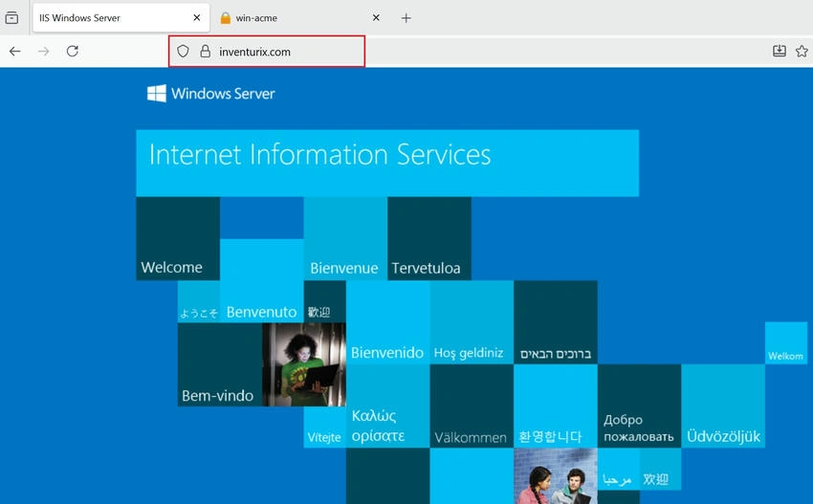Click the photo of woman with laptop

tap(304, 364)
